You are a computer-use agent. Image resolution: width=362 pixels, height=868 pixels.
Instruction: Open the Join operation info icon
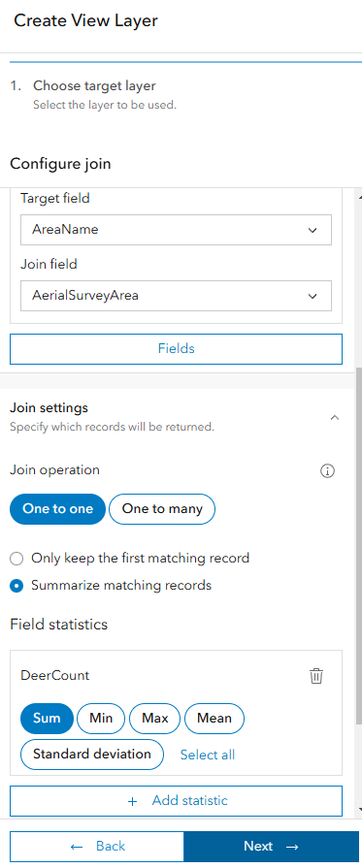tap(328, 471)
